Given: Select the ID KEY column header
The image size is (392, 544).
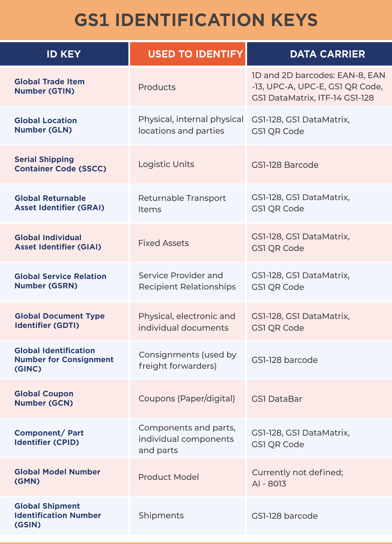Looking at the screenshot, I should (x=64, y=54).
